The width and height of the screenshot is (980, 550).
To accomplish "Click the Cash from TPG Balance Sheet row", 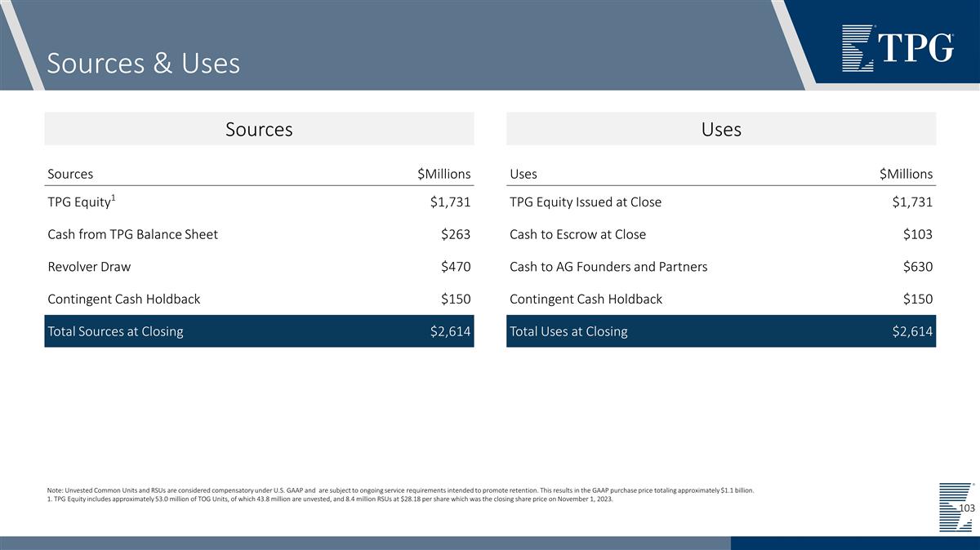I will coord(133,234).
